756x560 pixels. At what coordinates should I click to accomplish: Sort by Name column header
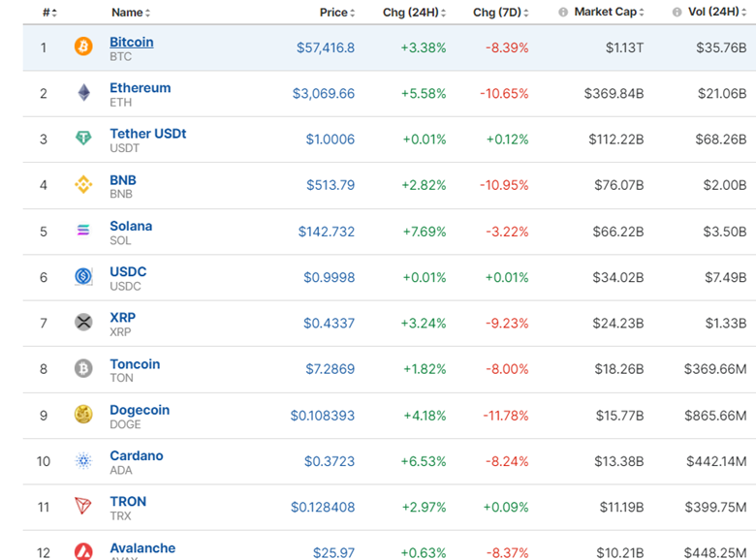(x=130, y=13)
